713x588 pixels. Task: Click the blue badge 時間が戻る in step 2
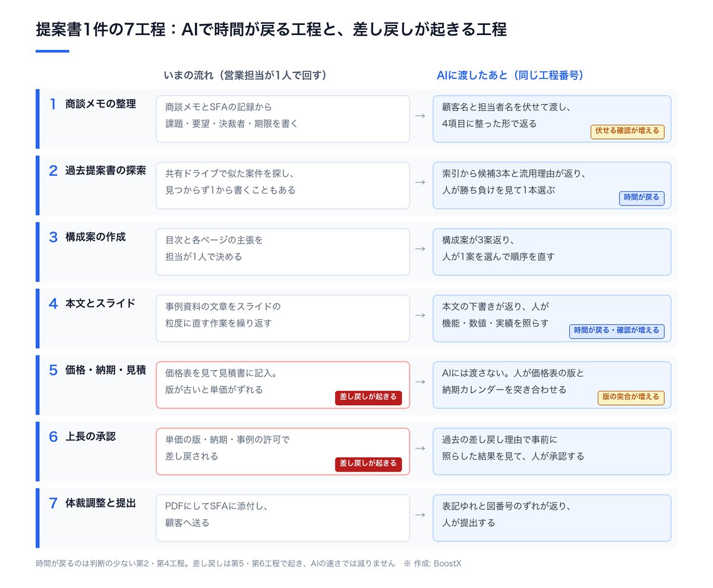[x=642, y=198]
